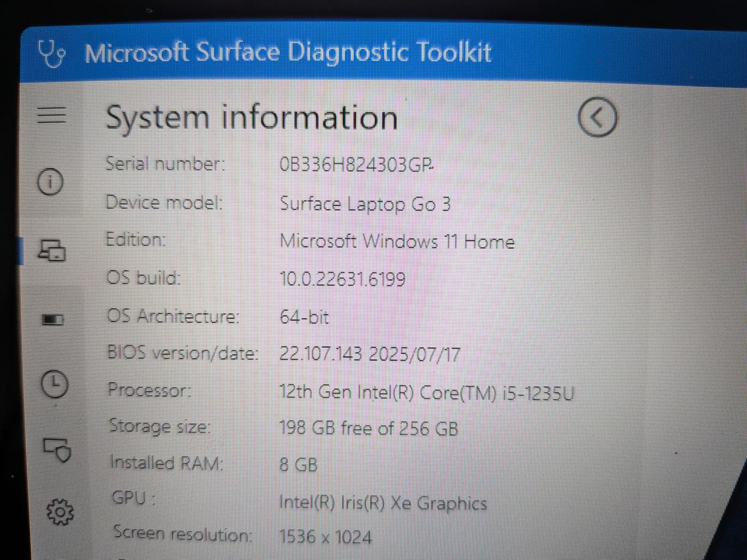Screen dimensions: 747x560
Task: Select the serial number value 0B336H824303GP
Action: pos(356,164)
